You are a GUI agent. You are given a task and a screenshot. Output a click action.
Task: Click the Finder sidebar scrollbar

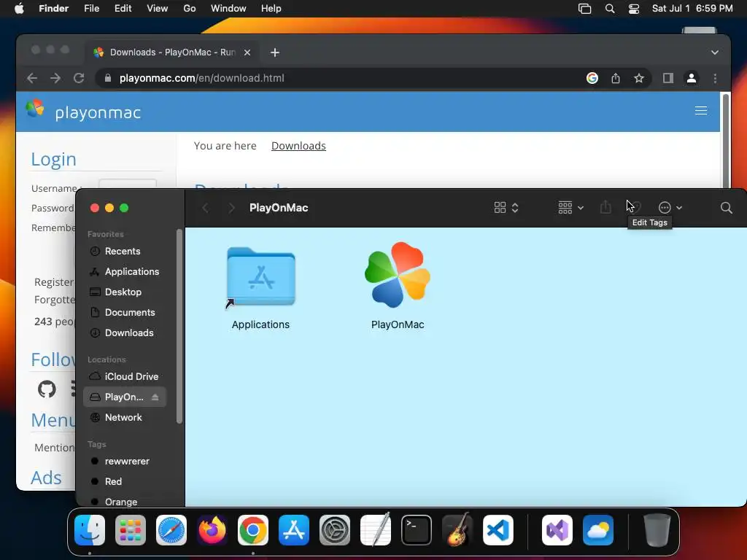[179, 327]
